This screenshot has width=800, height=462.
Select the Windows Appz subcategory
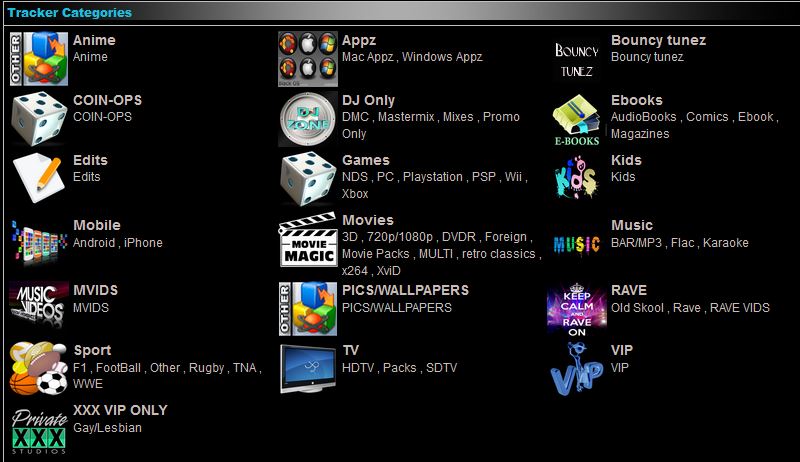coord(442,57)
